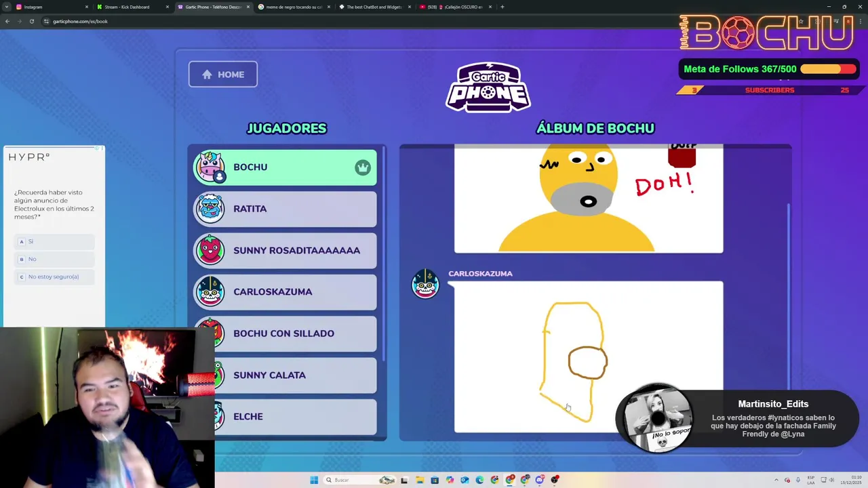Click the CARLOSKAZUMA name above the drawing
Viewport: 868px width, 488px height.
(480, 274)
